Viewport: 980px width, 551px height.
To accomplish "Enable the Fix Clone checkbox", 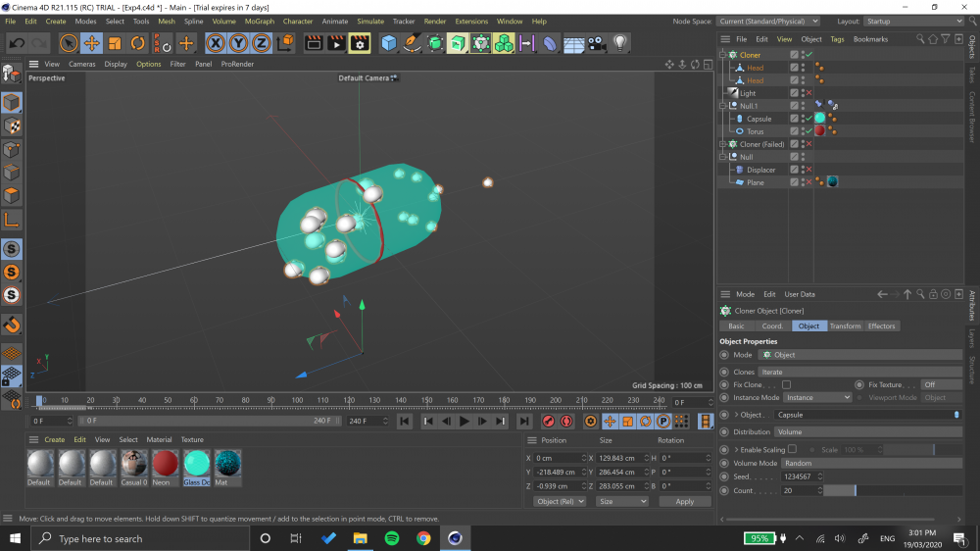I will (x=786, y=384).
